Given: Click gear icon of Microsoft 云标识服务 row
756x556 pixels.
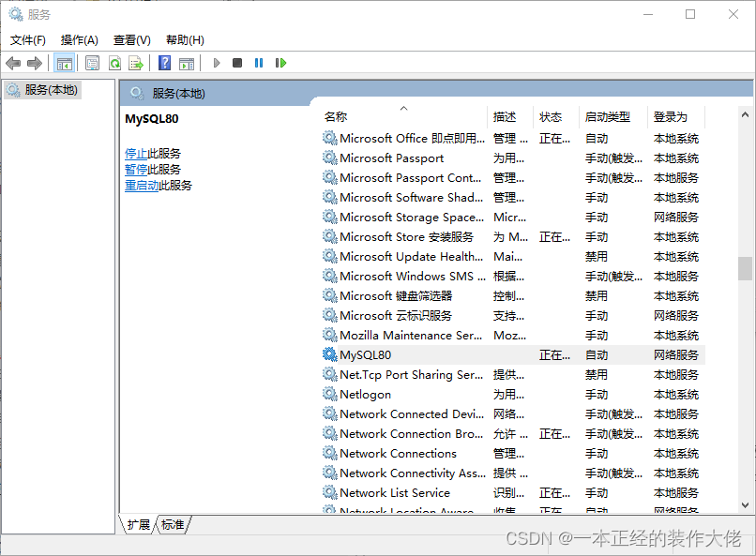Looking at the screenshot, I should point(330,316).
